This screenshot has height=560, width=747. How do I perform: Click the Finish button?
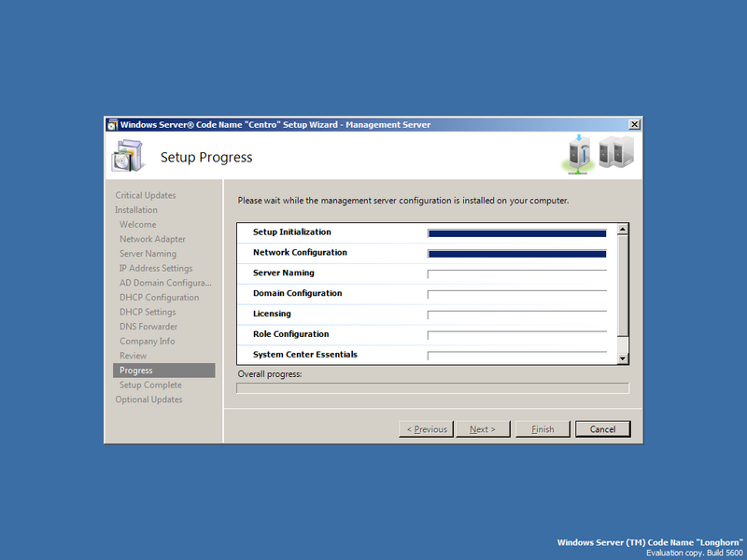[x=543, y=428]
